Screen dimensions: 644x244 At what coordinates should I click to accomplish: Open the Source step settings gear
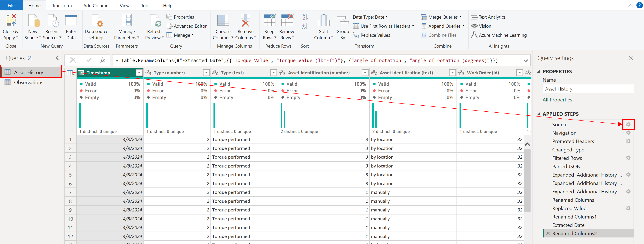point(628,124)
